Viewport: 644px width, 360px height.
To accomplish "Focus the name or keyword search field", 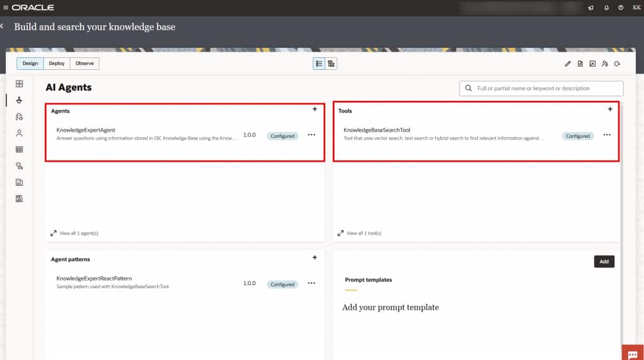I will (x=541, y=88).
